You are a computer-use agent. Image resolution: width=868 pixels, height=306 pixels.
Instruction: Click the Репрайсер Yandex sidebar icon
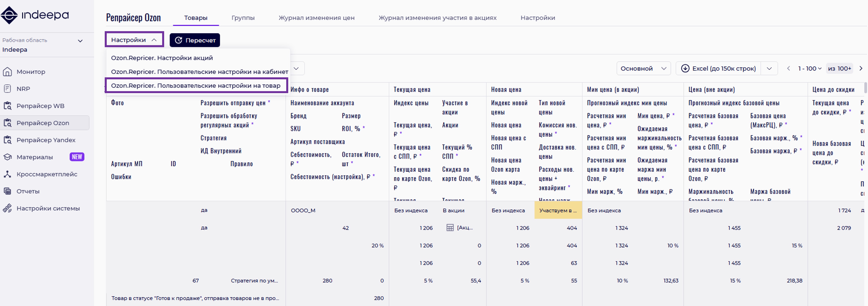coord(7,140)
